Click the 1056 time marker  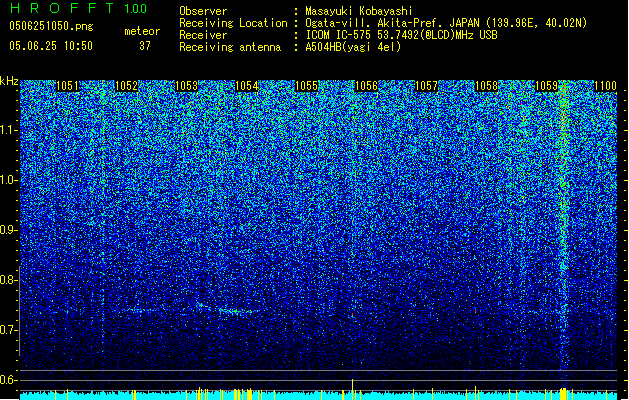(x=366, y=86)
